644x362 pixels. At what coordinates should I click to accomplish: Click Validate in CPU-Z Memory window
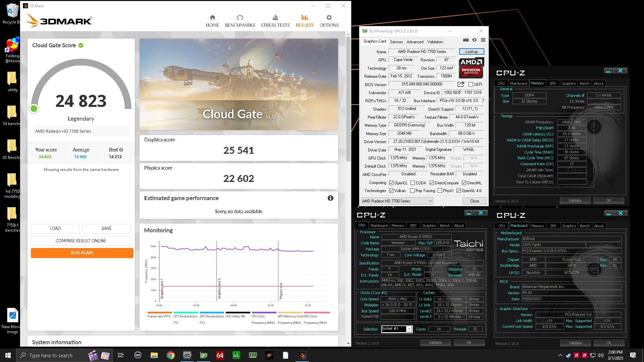click(x=575, y=200)
